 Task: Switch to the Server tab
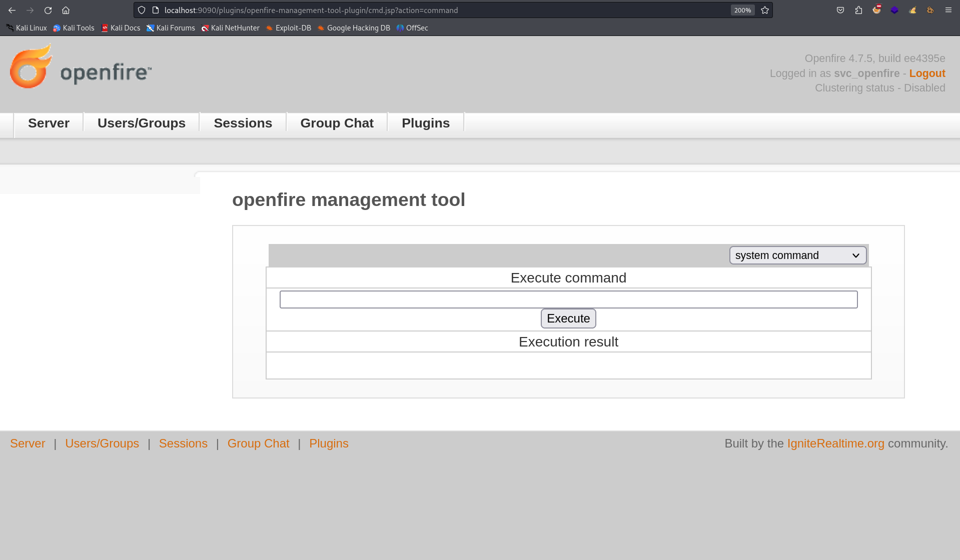49,123
